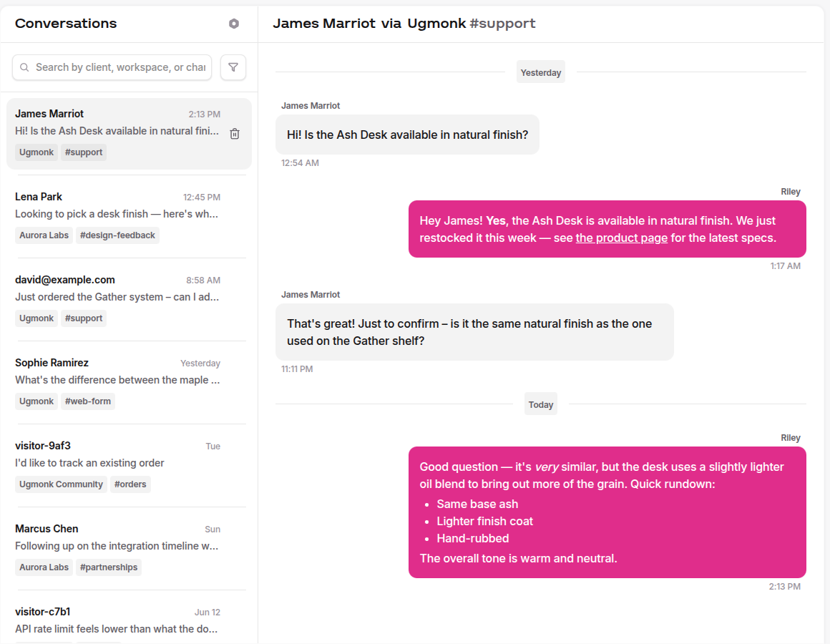
Task: Click the 1:17 AM message timestamp
Action: (x=785, y=266)
